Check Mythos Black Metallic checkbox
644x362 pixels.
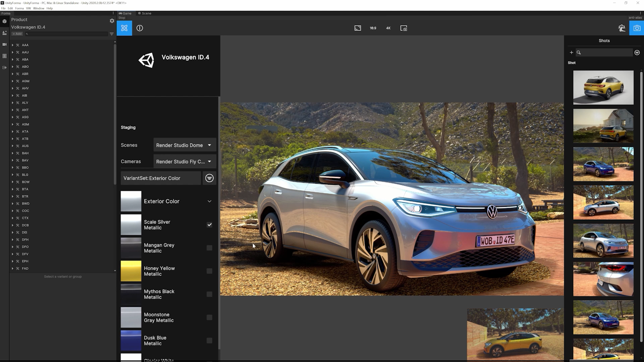click(x=209, y=294)
